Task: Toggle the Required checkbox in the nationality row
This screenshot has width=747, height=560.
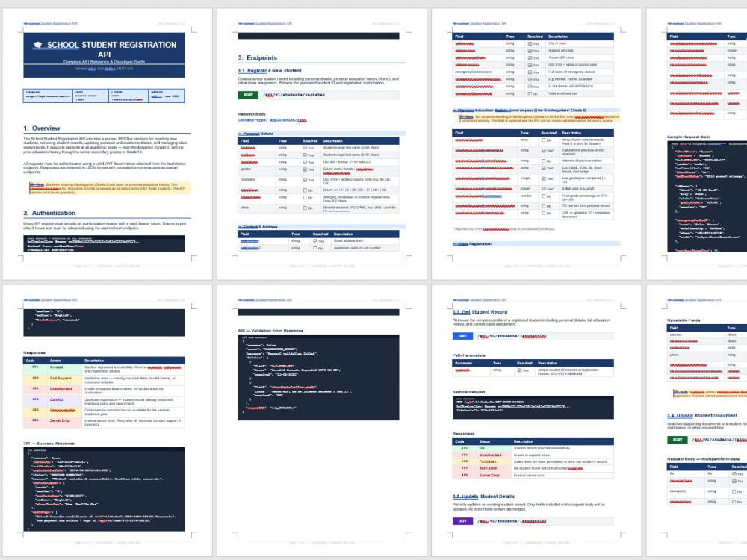Action: point(305,180)
